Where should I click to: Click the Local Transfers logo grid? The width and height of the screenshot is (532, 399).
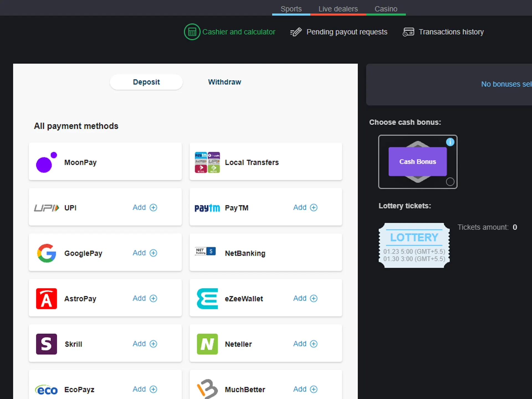[207, 162]
